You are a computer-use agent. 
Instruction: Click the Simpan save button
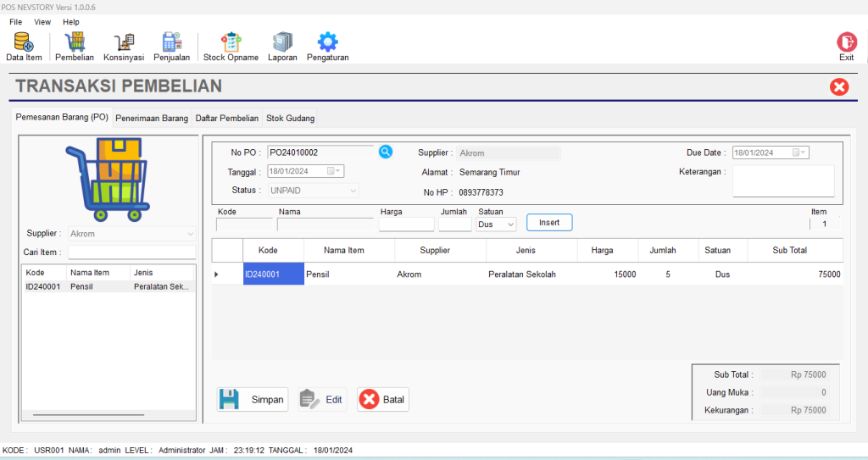253,400
